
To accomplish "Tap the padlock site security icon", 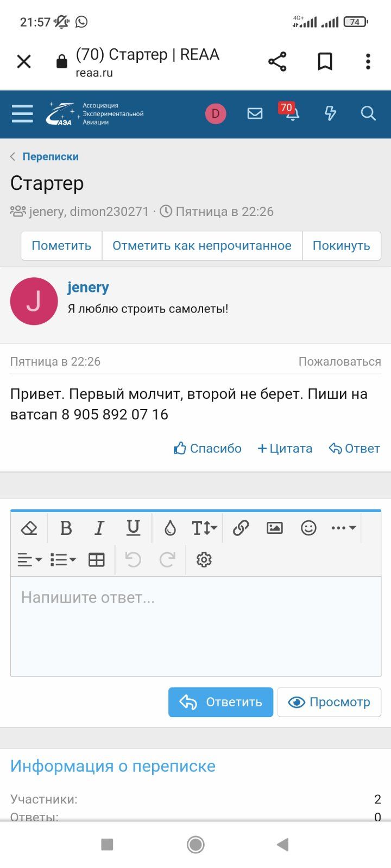I will [62, 61].
